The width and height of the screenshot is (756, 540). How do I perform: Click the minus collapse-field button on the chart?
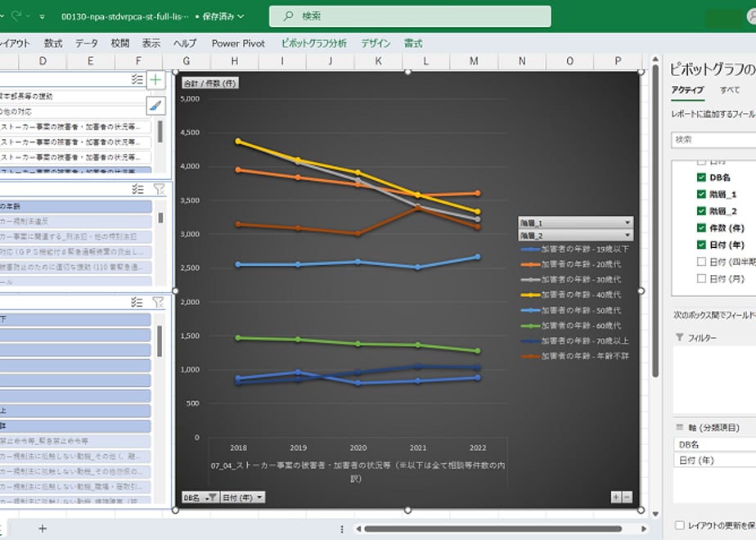pyautogui.click(x=627, y=497)
